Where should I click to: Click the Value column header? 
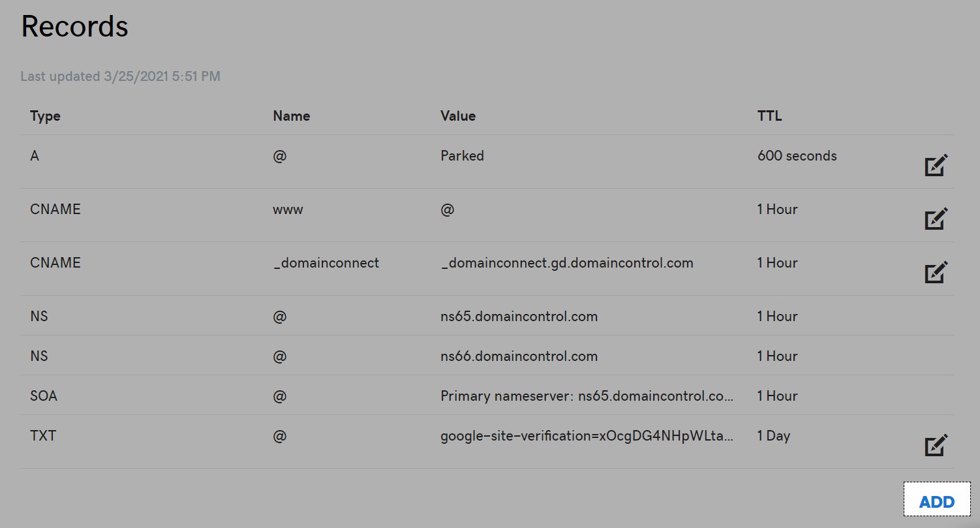(x=458, y=116)
